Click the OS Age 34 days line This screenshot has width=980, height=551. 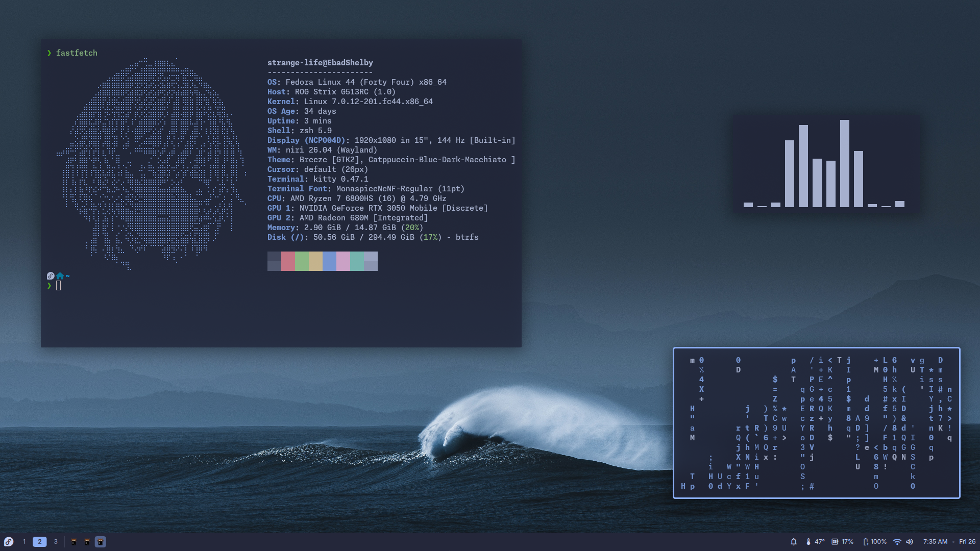point(302,111)
